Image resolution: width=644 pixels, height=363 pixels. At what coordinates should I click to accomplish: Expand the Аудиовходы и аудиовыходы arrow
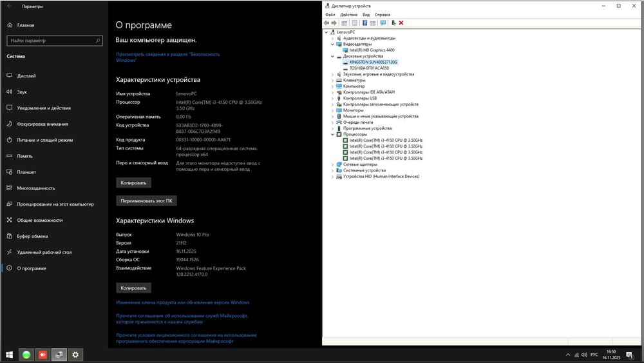click(333, 38)
